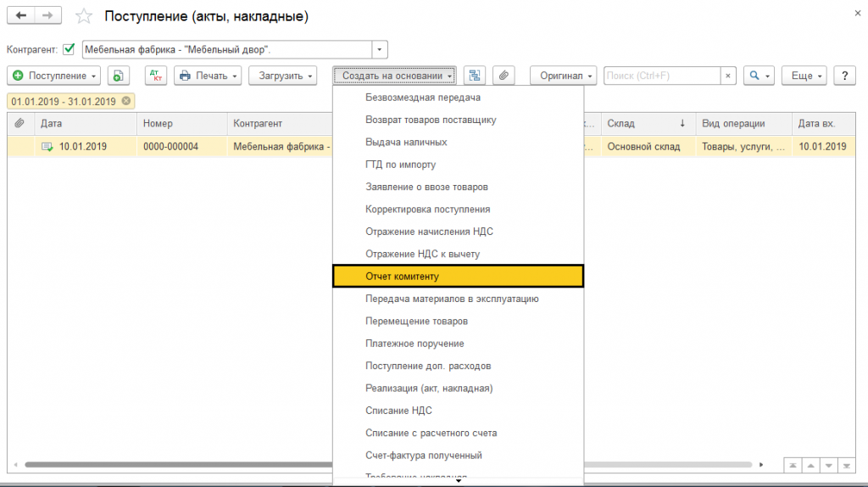
Task: Open the paperclip attached files button
Action: pyautogui.click(x=504, y=76)
